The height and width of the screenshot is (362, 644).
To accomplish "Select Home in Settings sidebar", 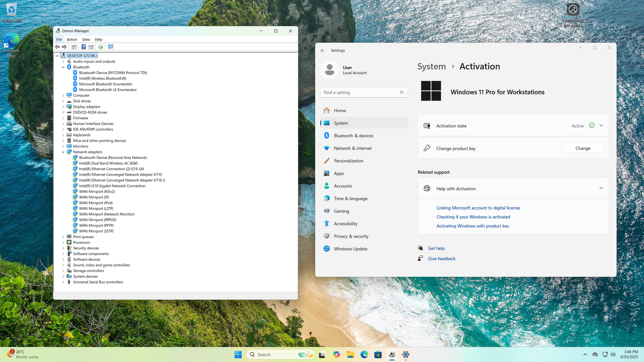I will [364, 111].
